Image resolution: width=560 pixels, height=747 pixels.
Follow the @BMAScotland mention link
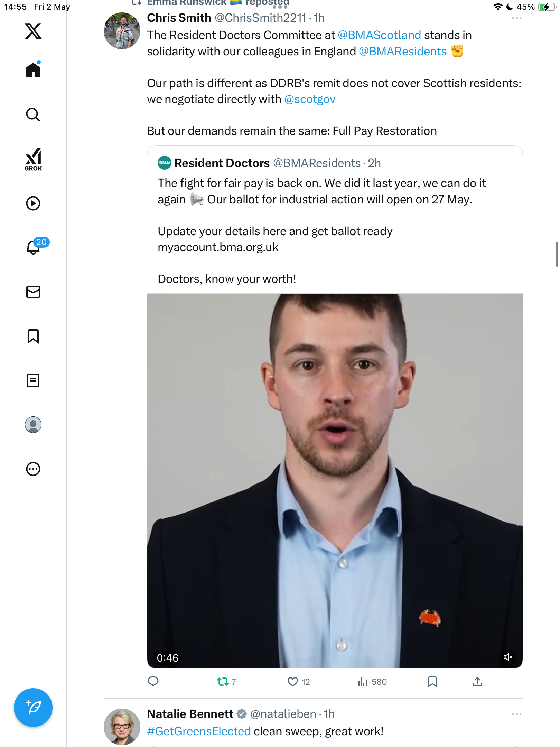[x=379, y=35]
